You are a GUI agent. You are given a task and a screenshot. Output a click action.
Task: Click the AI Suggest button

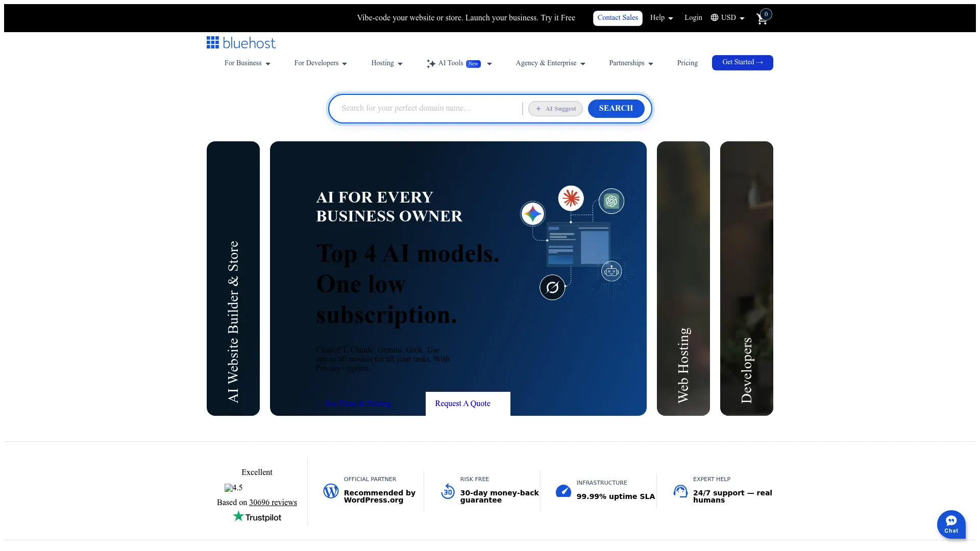[555, 109]
